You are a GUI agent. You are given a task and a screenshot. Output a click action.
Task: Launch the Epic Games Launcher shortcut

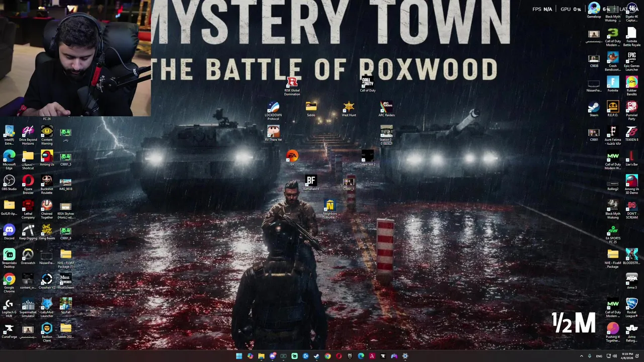631,62
